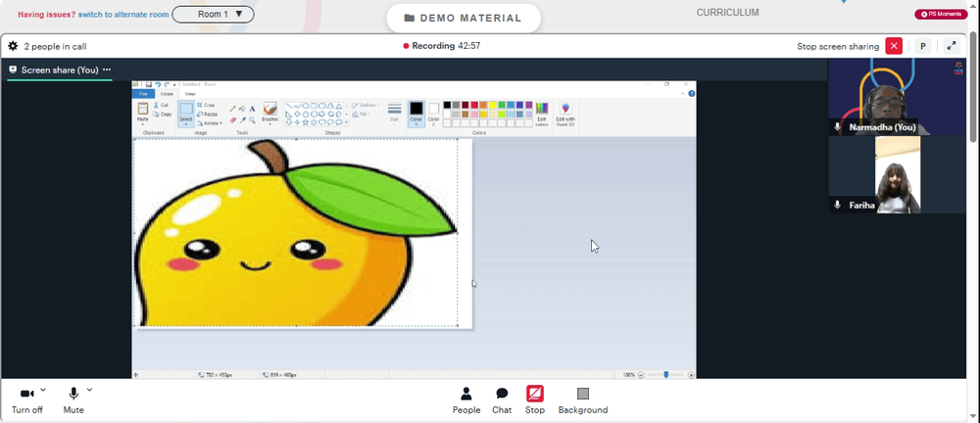
Task: Expand microphone options chevron
Action: tap(89, 390)
